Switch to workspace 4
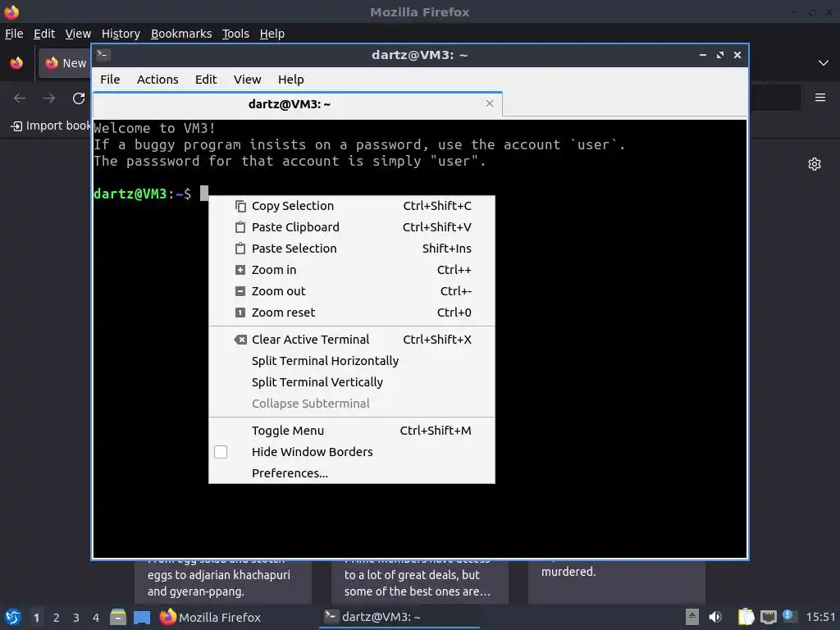 coord(96,618)
